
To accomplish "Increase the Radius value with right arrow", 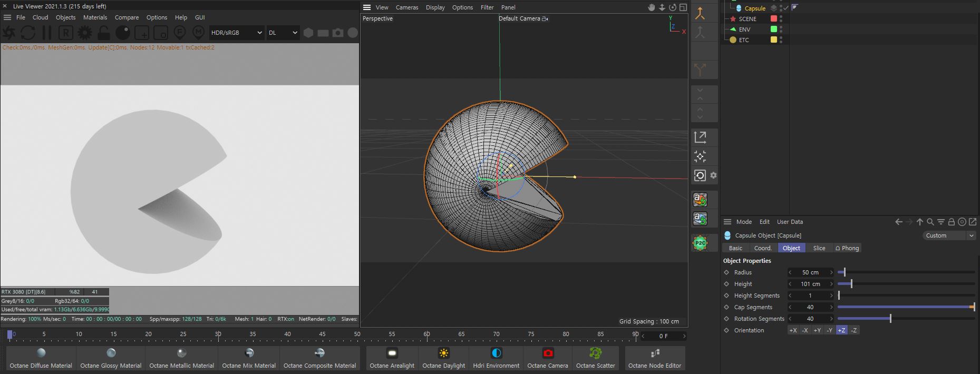I will point(831,272).
